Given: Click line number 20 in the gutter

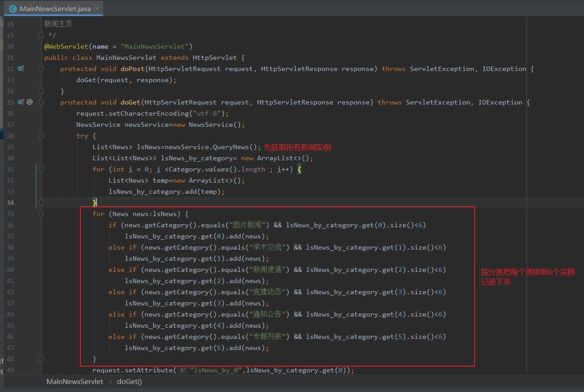Looking at the screenshot, I should 10,46.
